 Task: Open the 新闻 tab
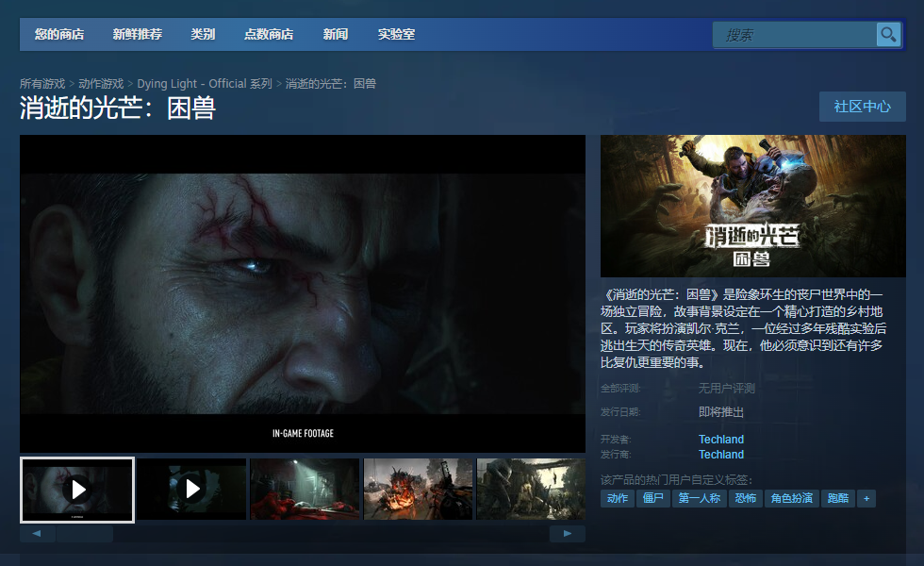336,34
